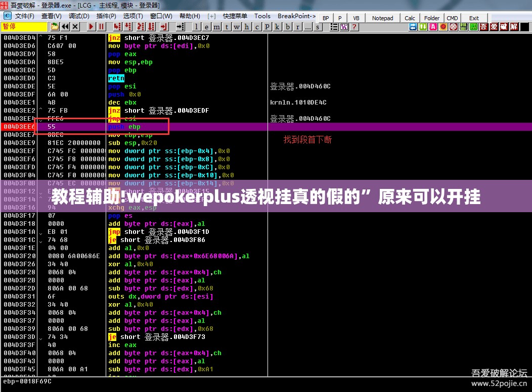Run the program with red play icon
Screen dimensions: 532x392
coord(91,27)
